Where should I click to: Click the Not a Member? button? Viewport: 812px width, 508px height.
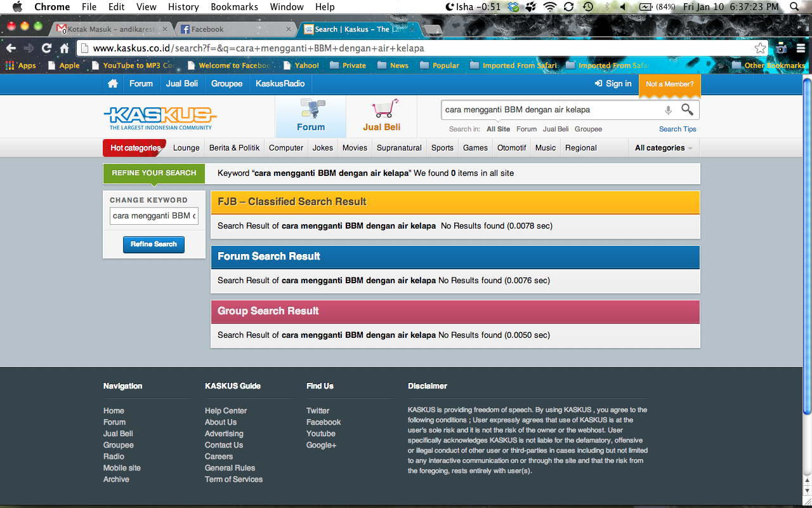coord(670,84)
